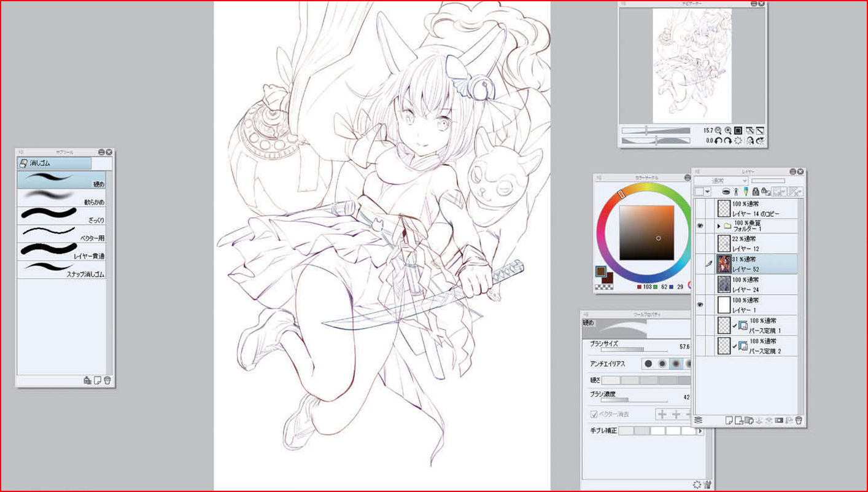868x492 pixels.
Task: Rotate canvas right in Navigator
Action: (x=728, y=141)
